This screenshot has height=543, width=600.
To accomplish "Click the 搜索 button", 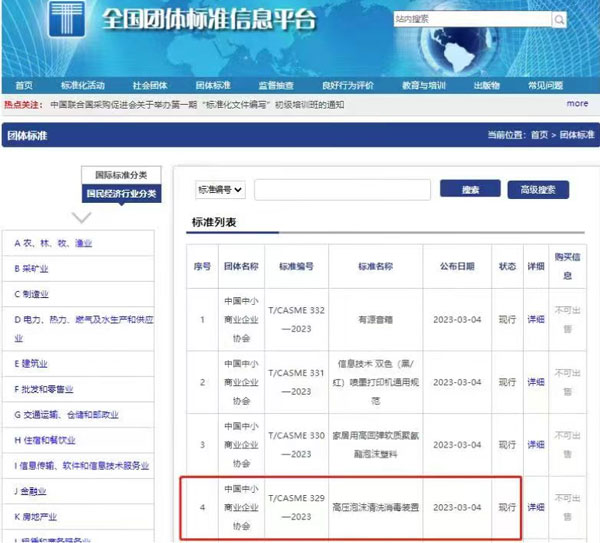I will [470, 189].
